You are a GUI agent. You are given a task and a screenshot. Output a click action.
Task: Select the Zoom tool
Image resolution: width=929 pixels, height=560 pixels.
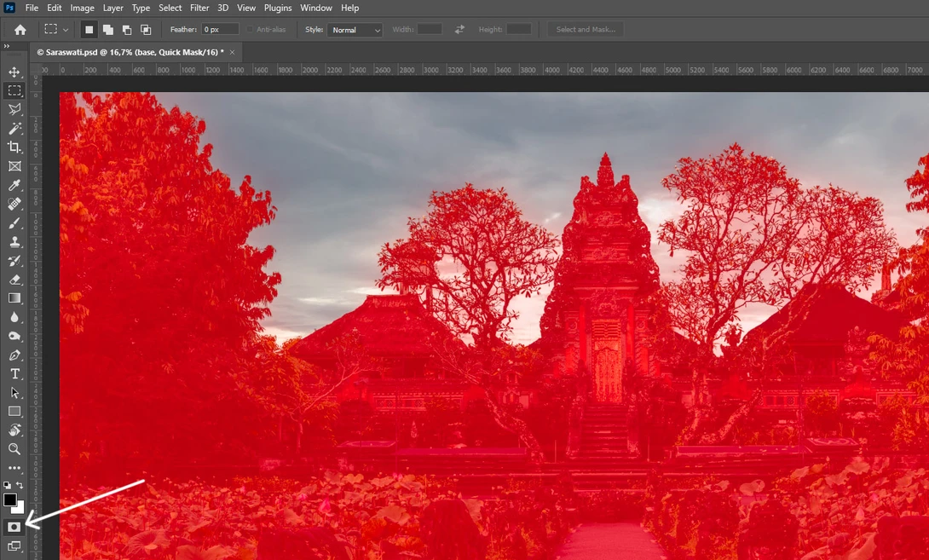pyautogui.click(x=14, y=449)
